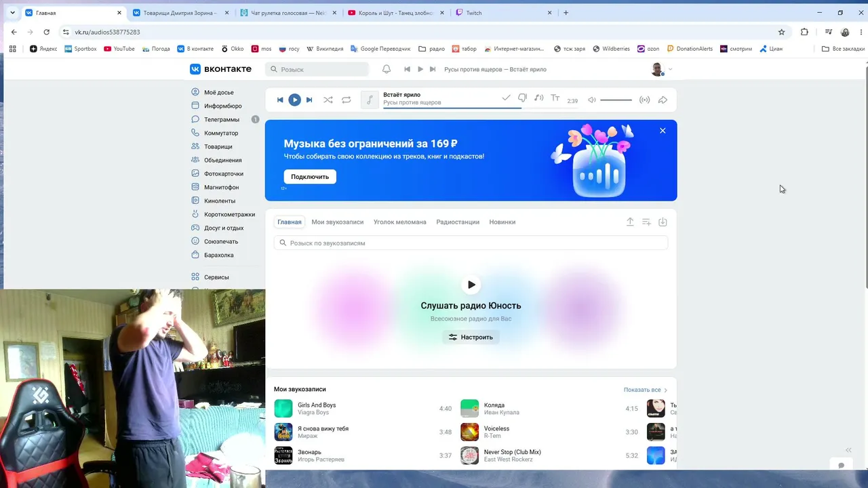Click Показать все for my recordings
The height and width of the screenshot is (488, 868).
[646, 390]
